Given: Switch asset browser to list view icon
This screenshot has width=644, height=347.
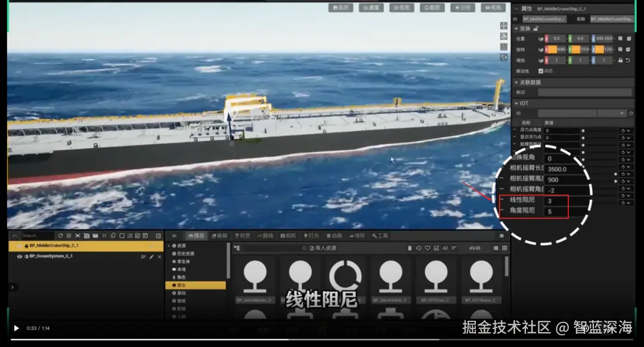Looking at the screenshot, I should pyautogui.click(x=496, y=248).
